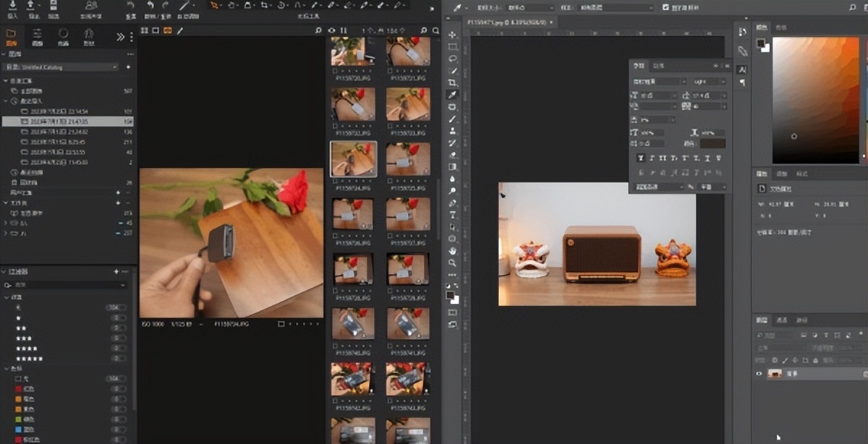Select the Photoshop Zoom tool
The width and height of the screenshot is (868, 444).
(453, 262)
